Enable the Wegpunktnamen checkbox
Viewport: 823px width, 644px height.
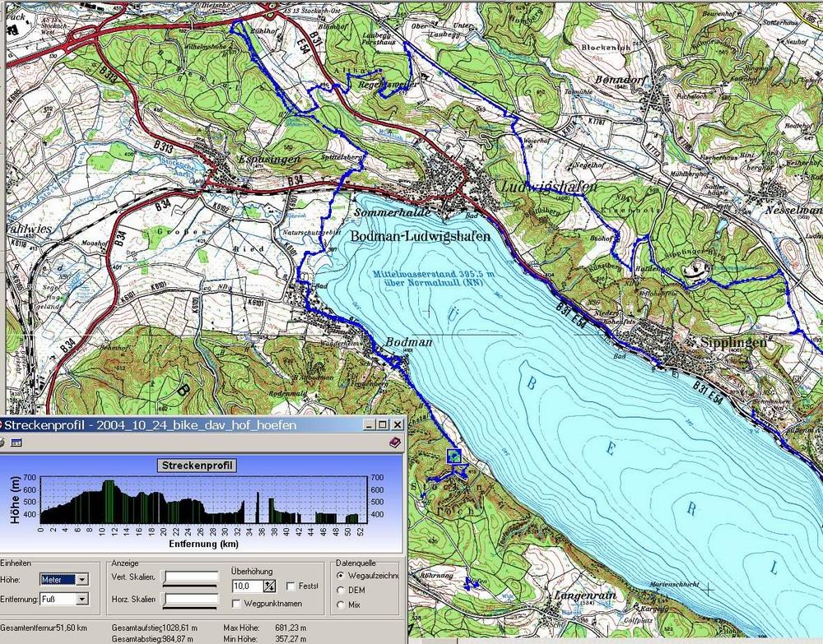coord(237,604)
